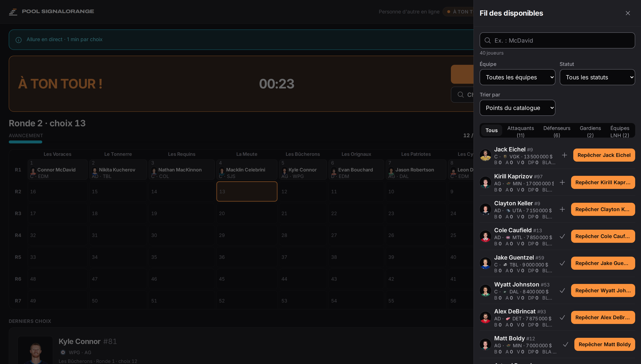Click Repêcher Matt Boldy button
Image resolution: width=641 pixels, height=364 pixels.
[x=604, y=345]
